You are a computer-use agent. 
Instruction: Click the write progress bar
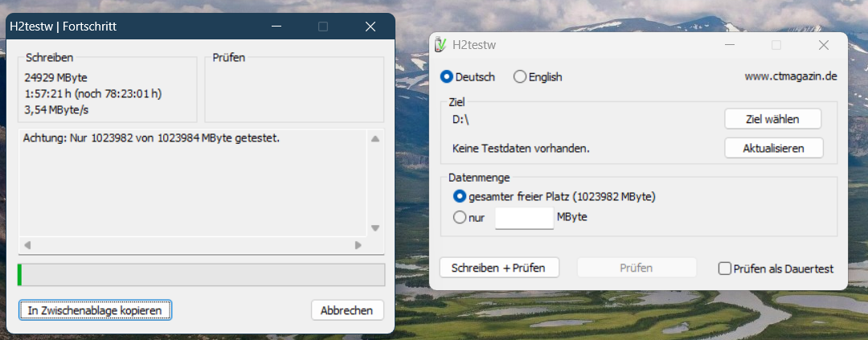click(x=201, y=275)
